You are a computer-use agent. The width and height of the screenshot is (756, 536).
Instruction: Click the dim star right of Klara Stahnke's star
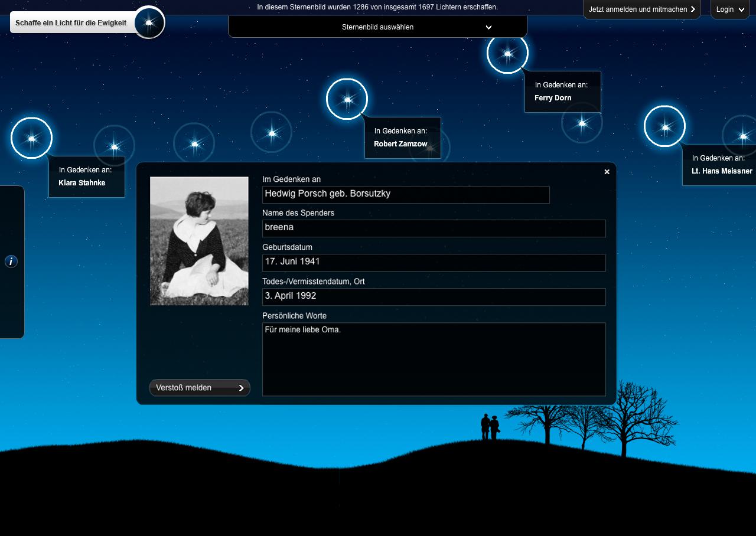tap(115, 146)
